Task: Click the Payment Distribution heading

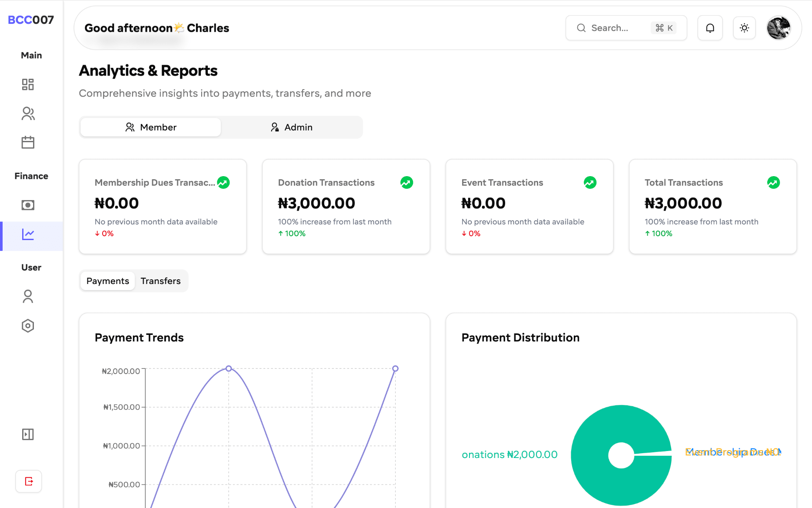Action: 520,338
